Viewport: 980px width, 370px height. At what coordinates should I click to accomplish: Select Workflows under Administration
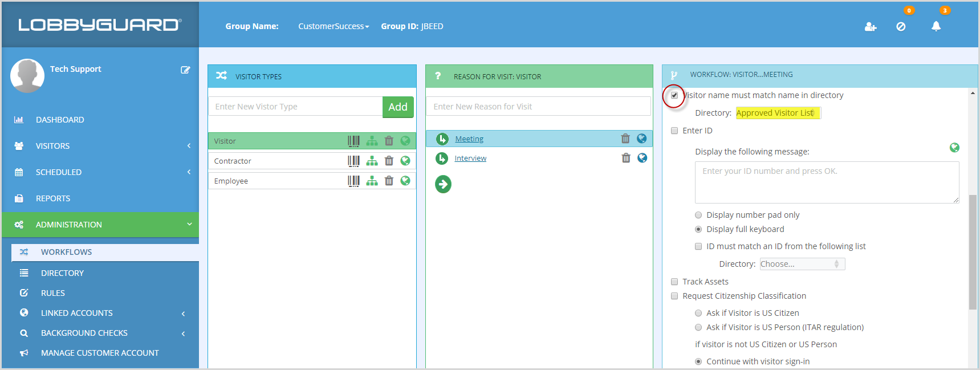point(105,252)
